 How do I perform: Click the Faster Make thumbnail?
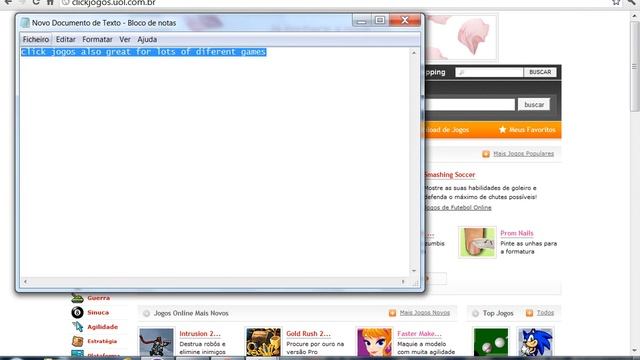[374, 342]
